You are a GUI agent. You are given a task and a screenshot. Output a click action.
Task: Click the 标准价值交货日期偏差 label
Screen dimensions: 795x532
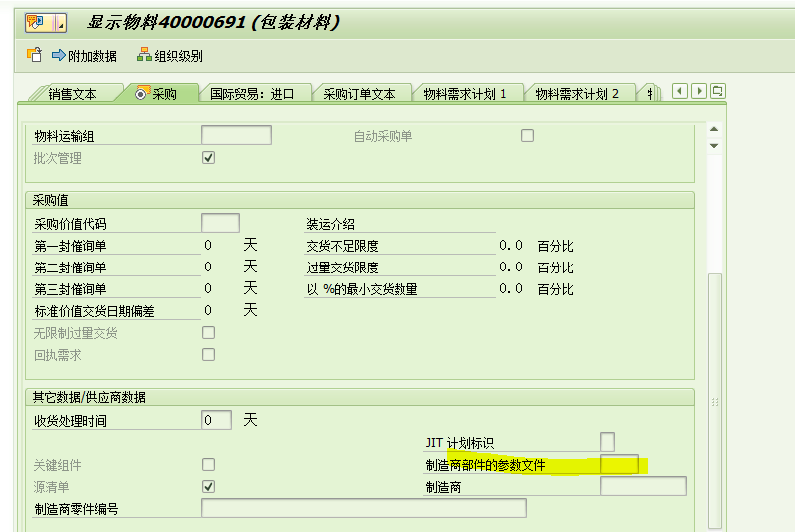coord(94,311)
